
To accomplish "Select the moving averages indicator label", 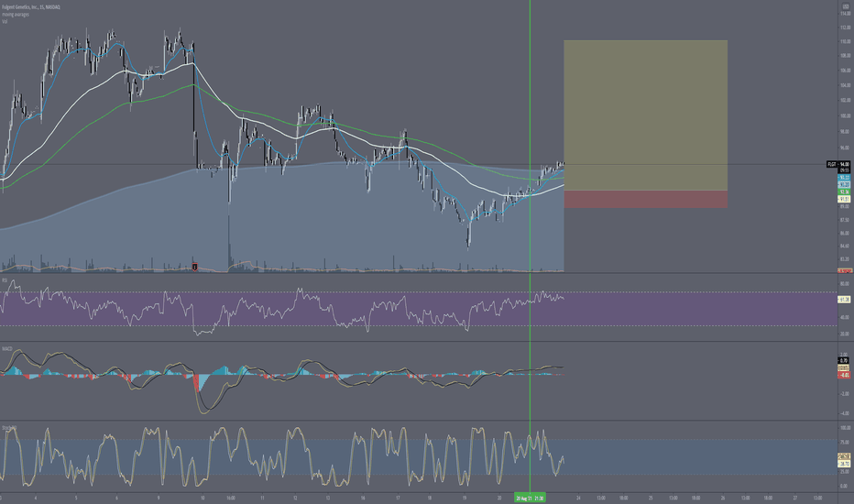I will [16, 14].
